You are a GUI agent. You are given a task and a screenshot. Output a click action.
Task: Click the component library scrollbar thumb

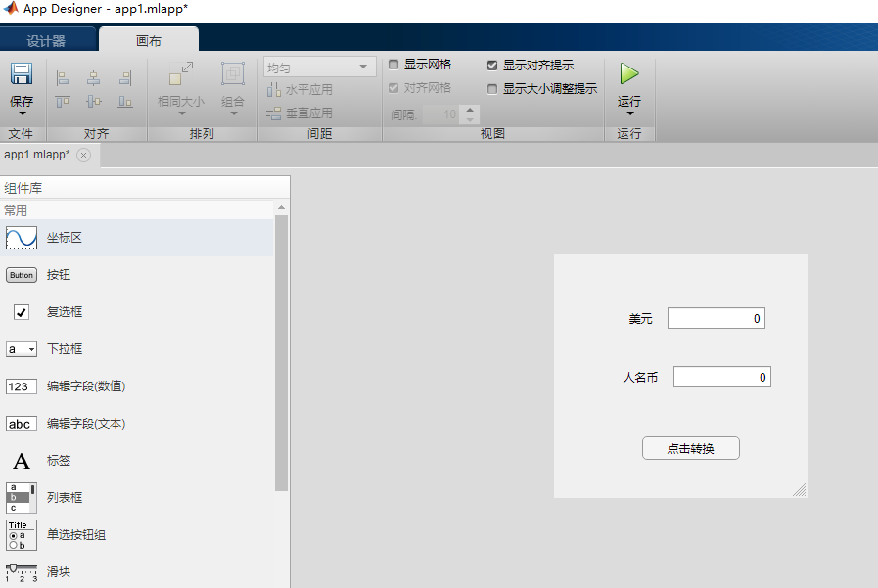point(281,352)
